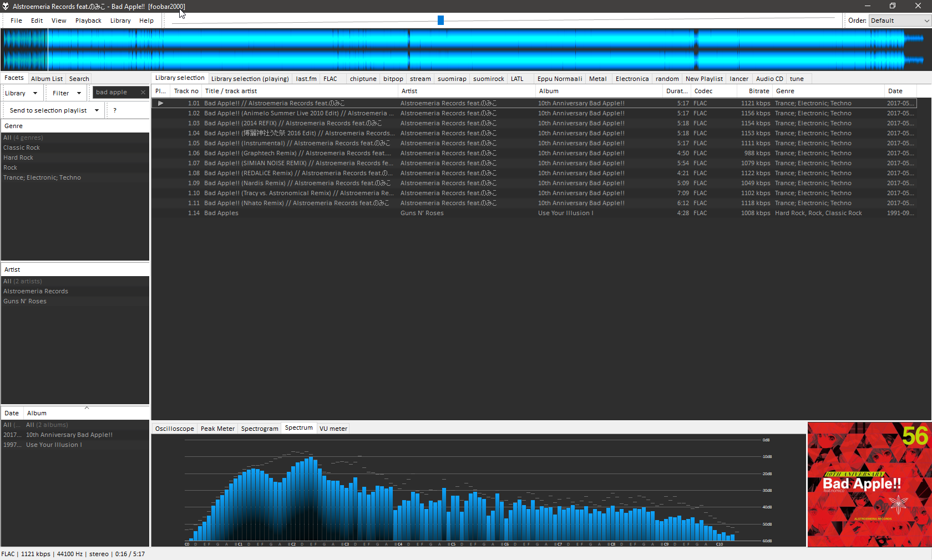Switch to the Spectrogram visualization tab
The height and width of the screenshot is (560, 932).
tap(259, 429)
